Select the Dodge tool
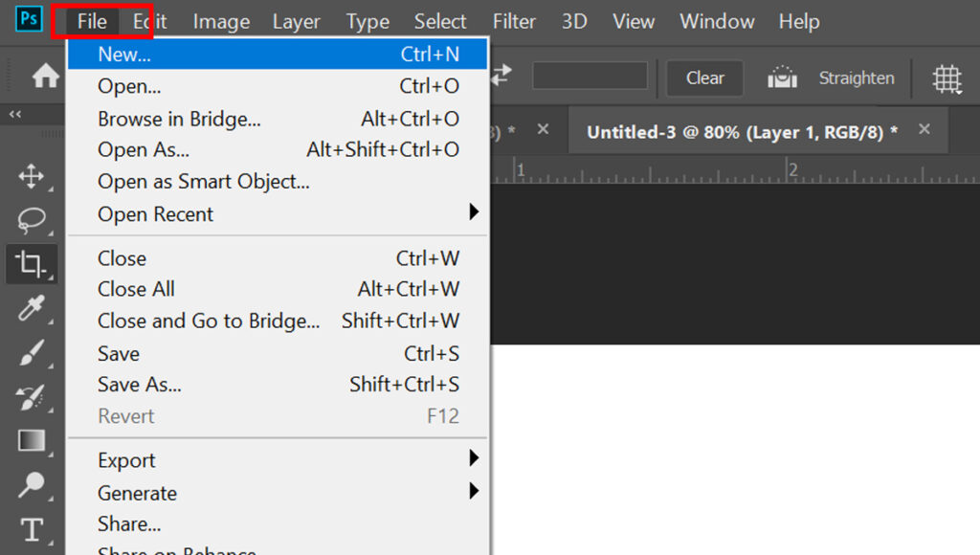Image resolution: width=980 pixels, height=555 pixels. coord(32,485)
